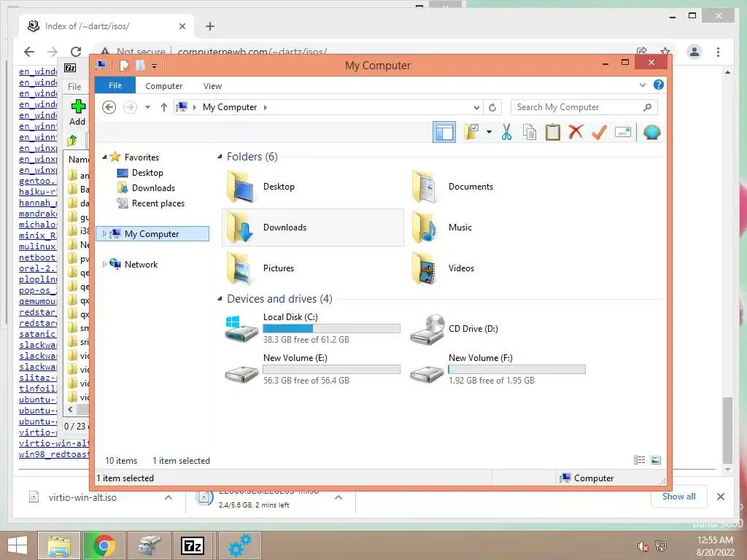Viewport: 747px width, 560px height.
Task: Collapse the Favorites tree node
Action: [x=104, y=157]
